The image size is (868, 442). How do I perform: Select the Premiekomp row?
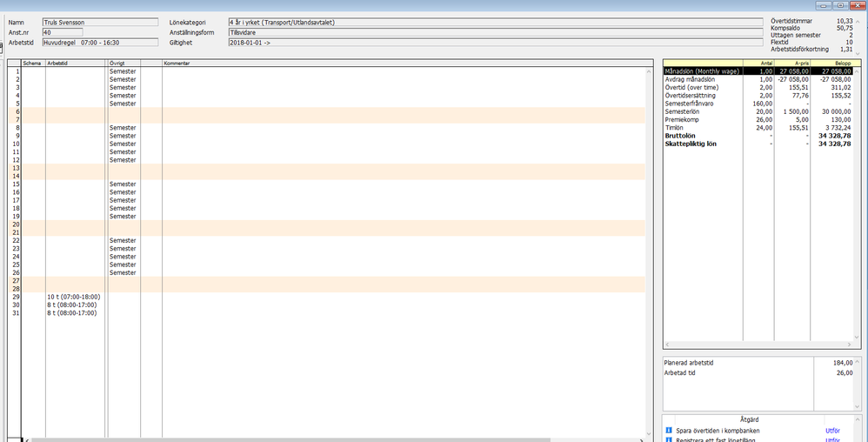click(x=758, y=120)
